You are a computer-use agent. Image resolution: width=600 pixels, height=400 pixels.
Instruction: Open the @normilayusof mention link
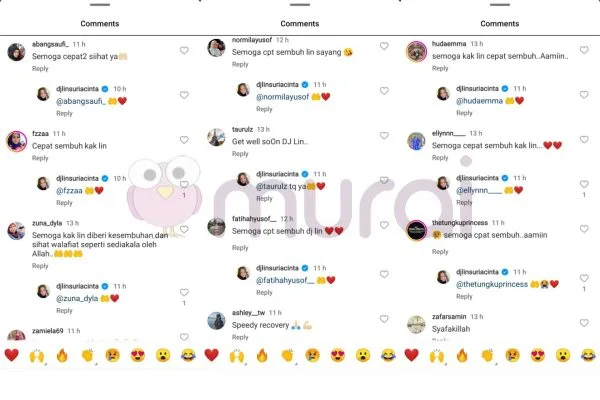point(282,97)
